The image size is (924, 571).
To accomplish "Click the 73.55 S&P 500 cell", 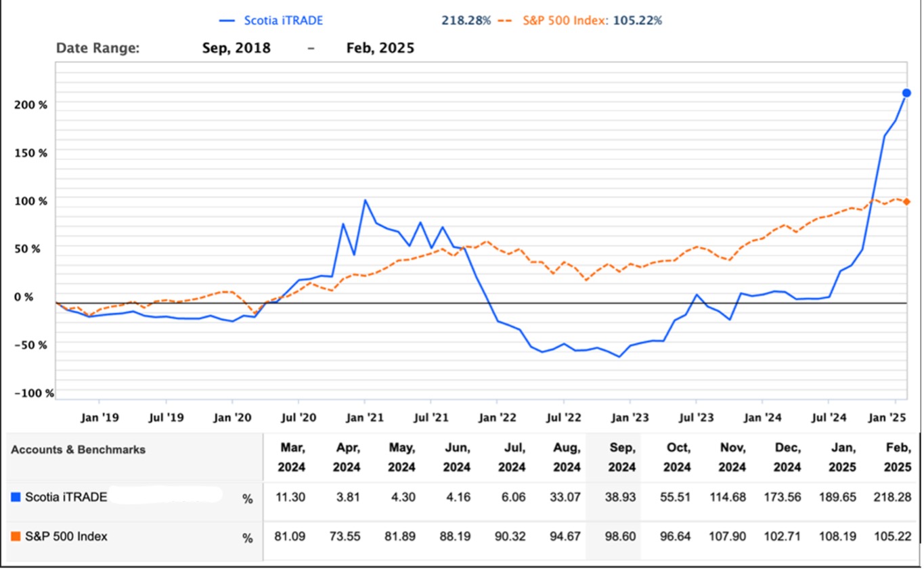I will tap(347, 536).
